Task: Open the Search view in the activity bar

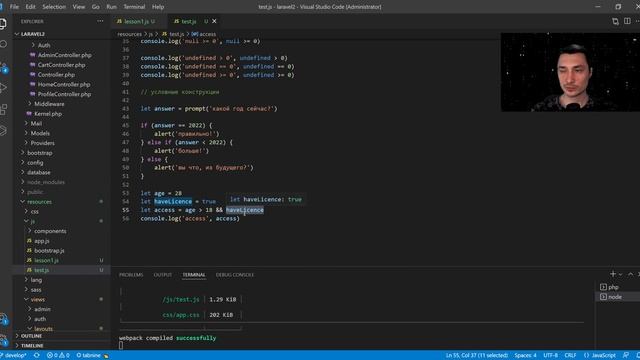Action: pyautogui.click(x=3, y=44)
